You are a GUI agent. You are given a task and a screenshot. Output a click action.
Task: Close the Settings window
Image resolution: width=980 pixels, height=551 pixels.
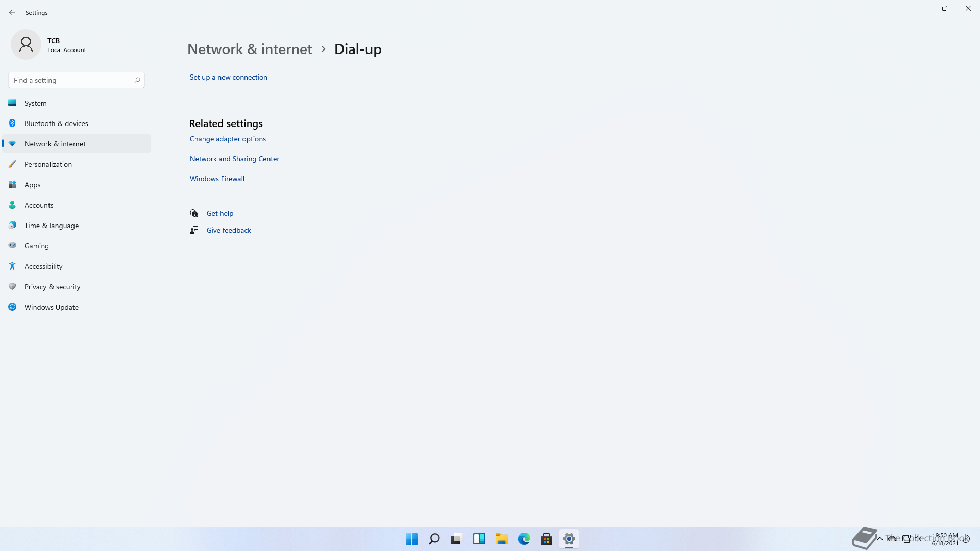coord(968,8)
